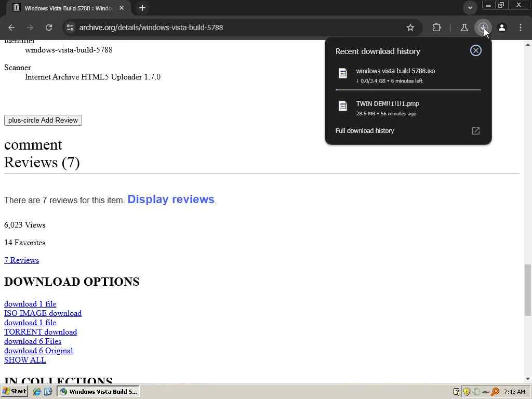Open Chrome three-dot menu
The image size is (532, 399).
click(521, 28)
